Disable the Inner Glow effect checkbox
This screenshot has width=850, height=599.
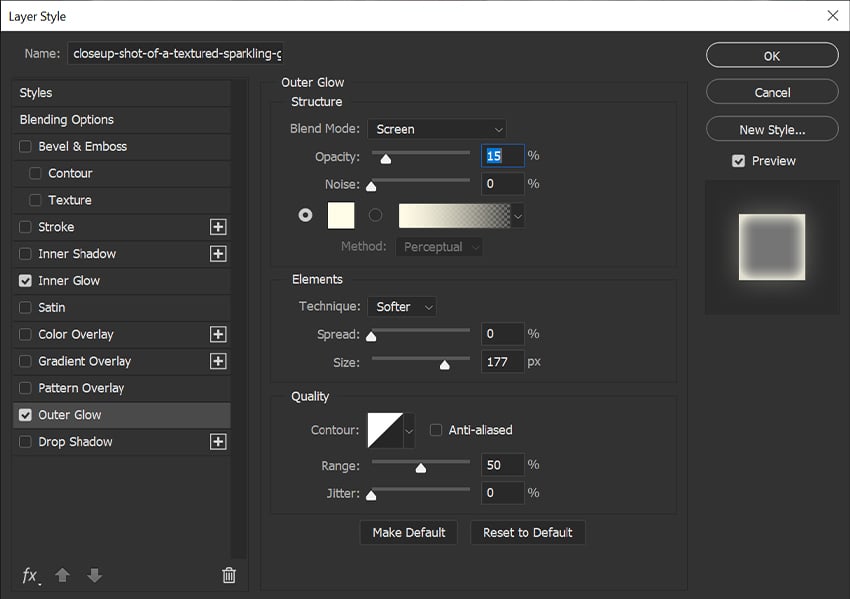click(x=24, y=281)
